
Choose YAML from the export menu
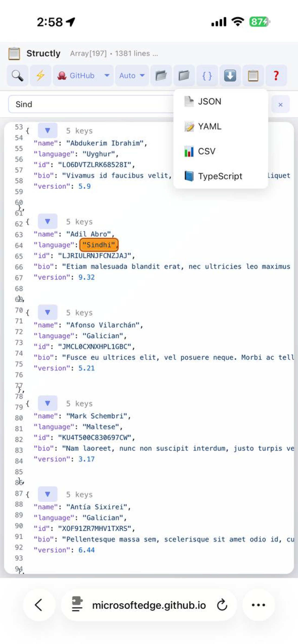coord(221,127)
